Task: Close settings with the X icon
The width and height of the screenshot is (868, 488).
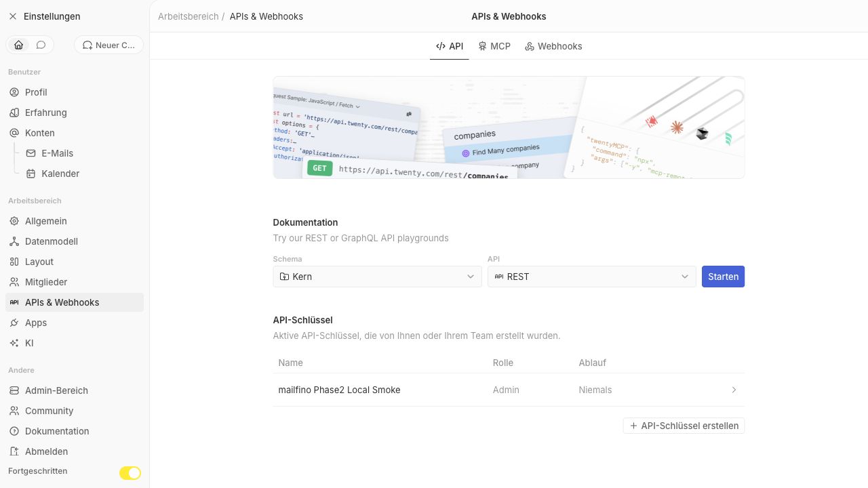Action: point(13,16)
